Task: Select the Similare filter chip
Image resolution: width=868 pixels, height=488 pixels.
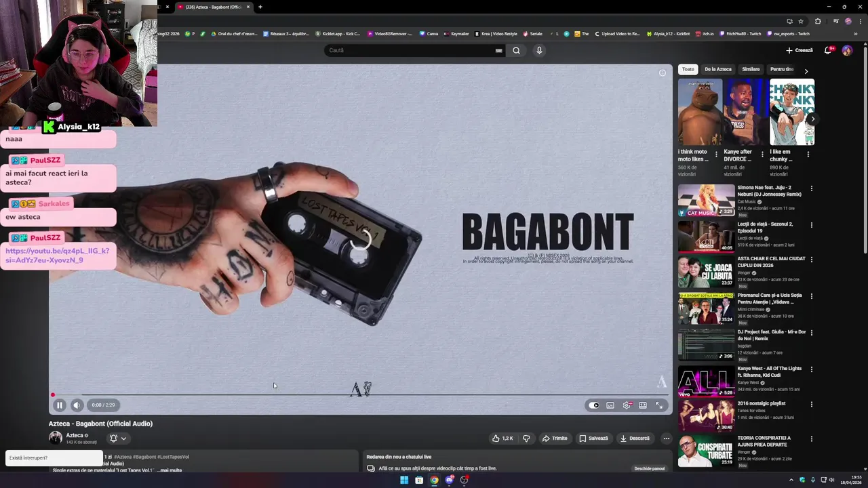Action: pyautogui.click(x=751, y=69)
